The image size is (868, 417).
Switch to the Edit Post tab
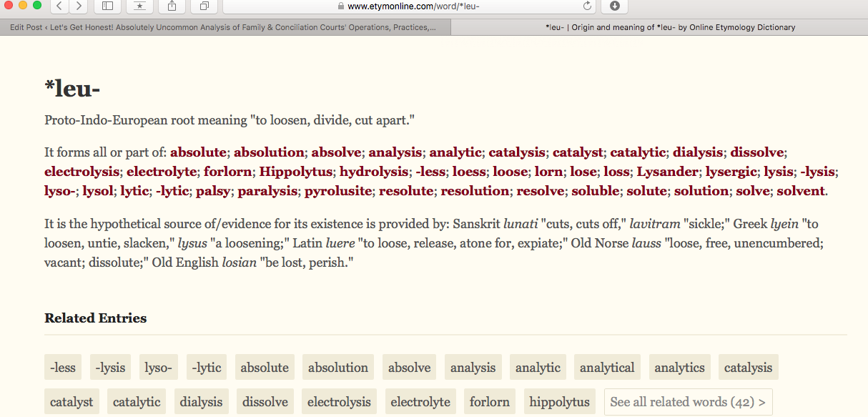click(x=224, y=27)
